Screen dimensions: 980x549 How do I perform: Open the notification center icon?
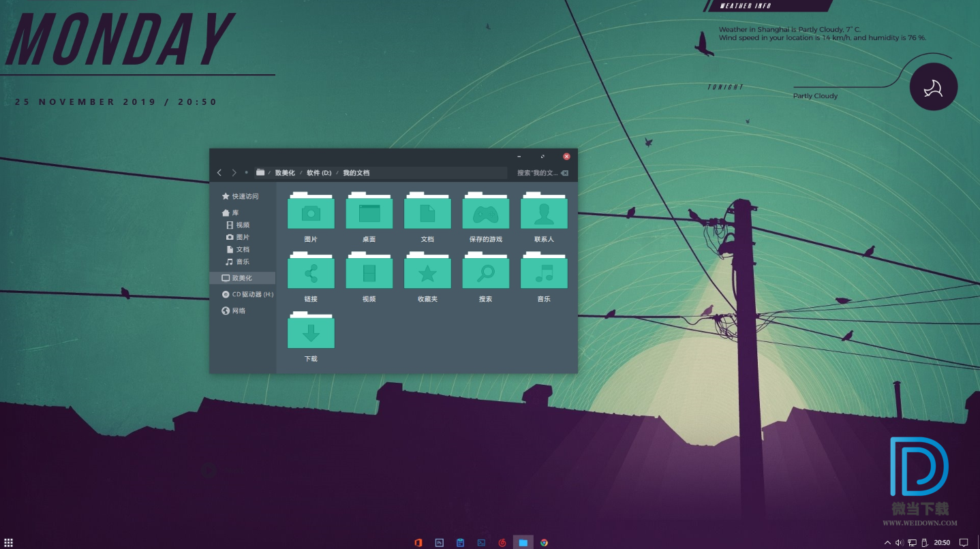tap(964, 543)
